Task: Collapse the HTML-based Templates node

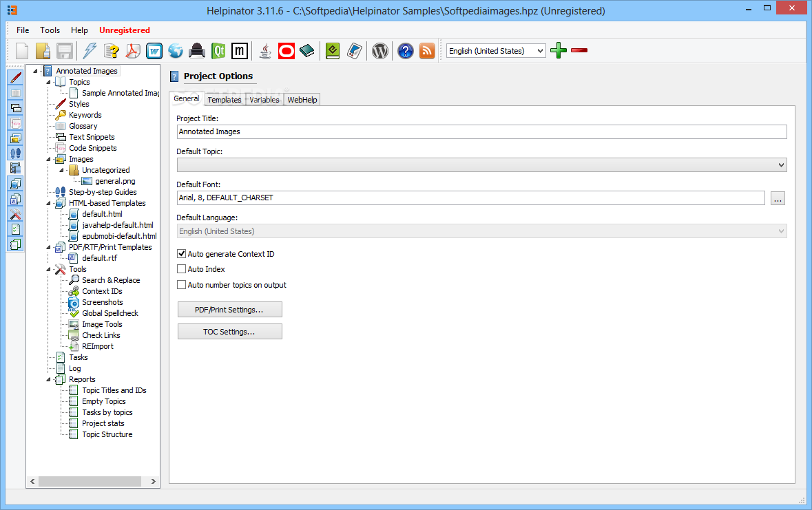Action: coord(48,203)
